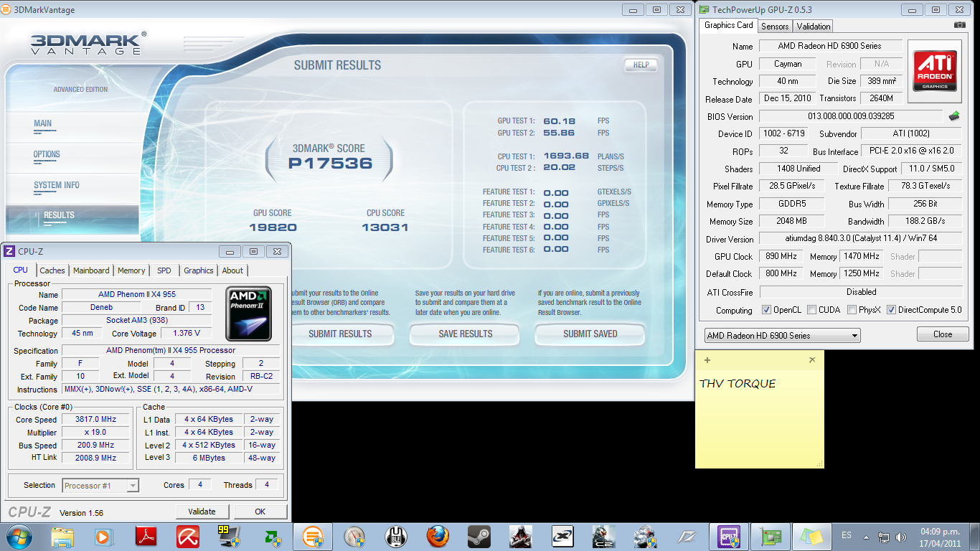980x551 pixels.
Task: Click the GPU SCORE value 19820
Action: coord(273,227)
